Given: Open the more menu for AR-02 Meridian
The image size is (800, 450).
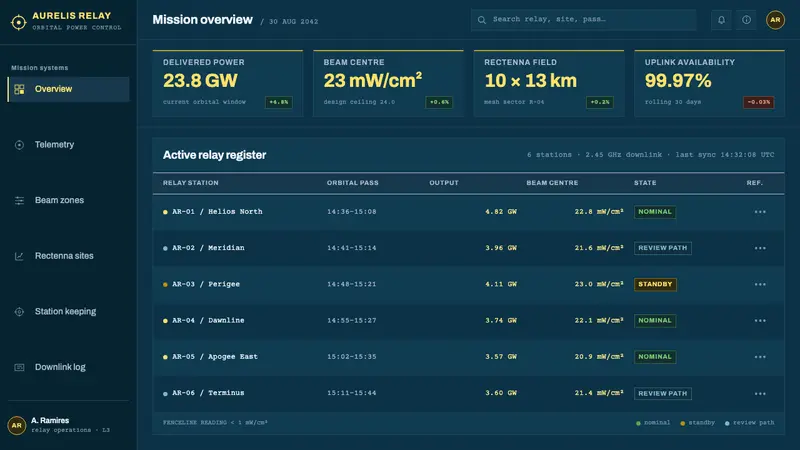Looking at the screenshot, I should 760,248.
